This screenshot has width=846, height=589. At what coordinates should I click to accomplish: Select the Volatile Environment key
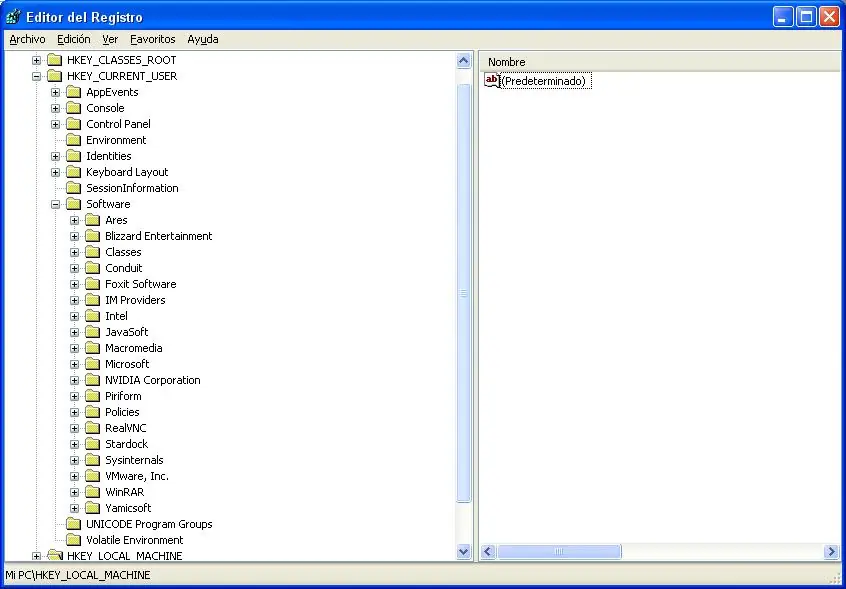tap(134, 540)
